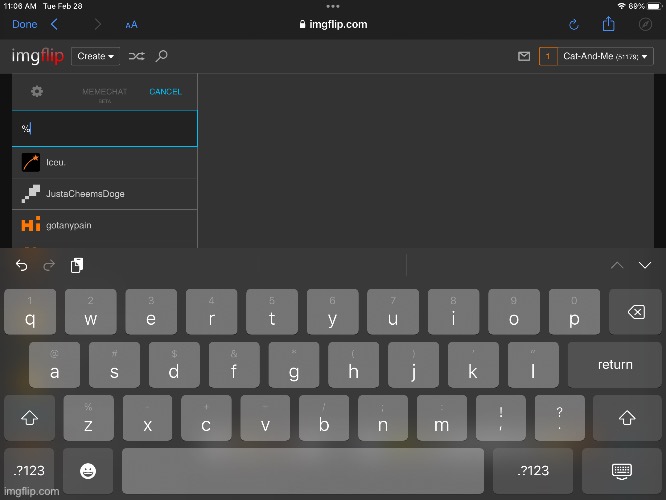Switch to numbers with left .?123 key

(29, 471)
